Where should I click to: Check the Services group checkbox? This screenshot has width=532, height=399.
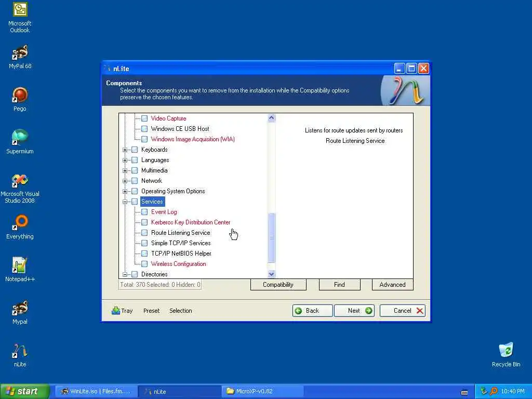(135, 202)
